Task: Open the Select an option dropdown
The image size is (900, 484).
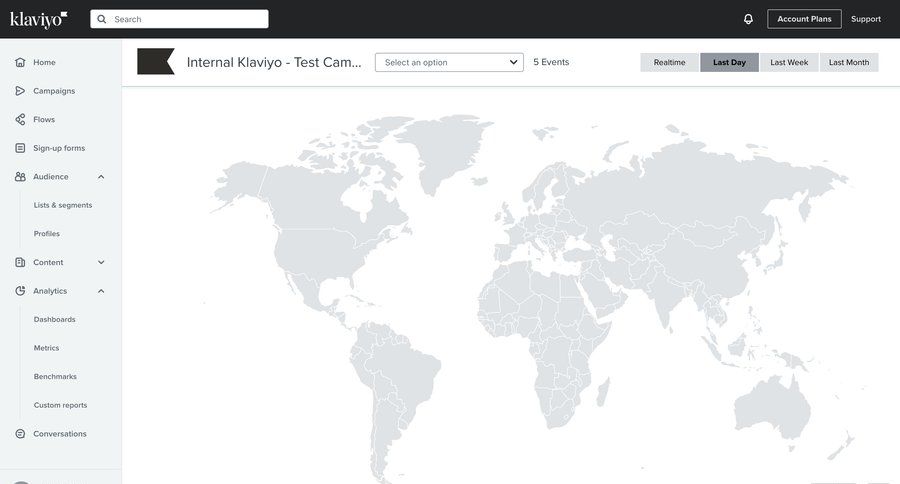Action: tap(449, 62)
